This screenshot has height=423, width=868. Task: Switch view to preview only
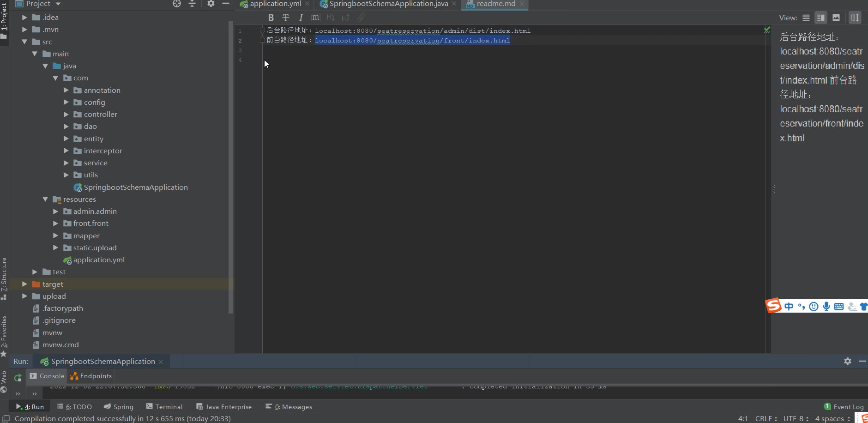[x=836, y=18]
